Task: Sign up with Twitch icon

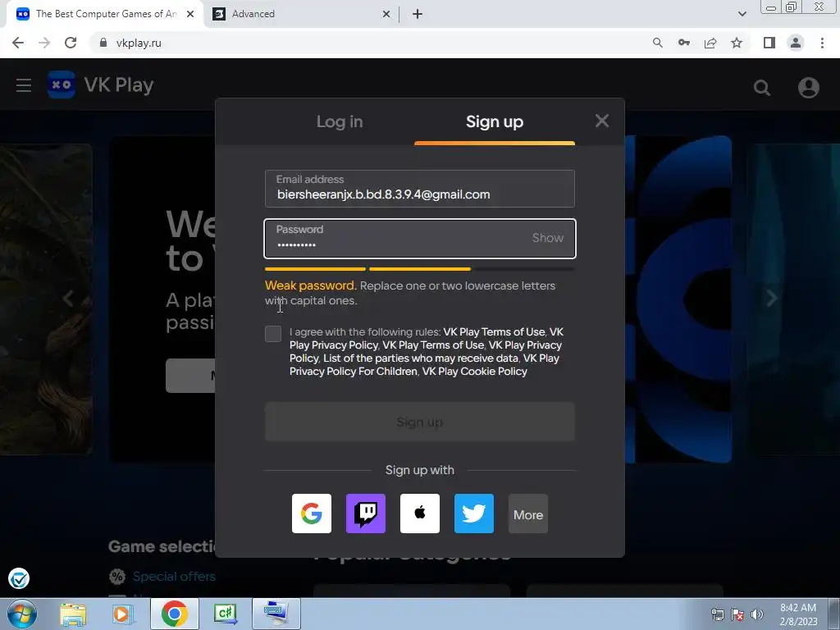Action: point(365,514)
